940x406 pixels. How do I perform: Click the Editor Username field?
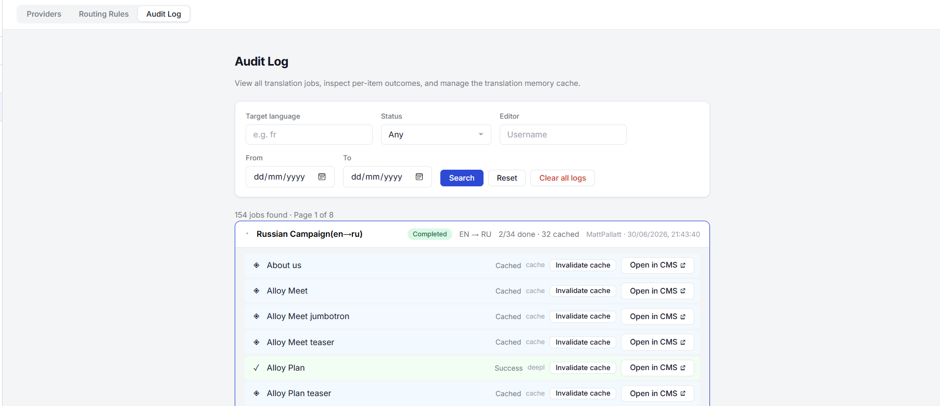point(563,134)
